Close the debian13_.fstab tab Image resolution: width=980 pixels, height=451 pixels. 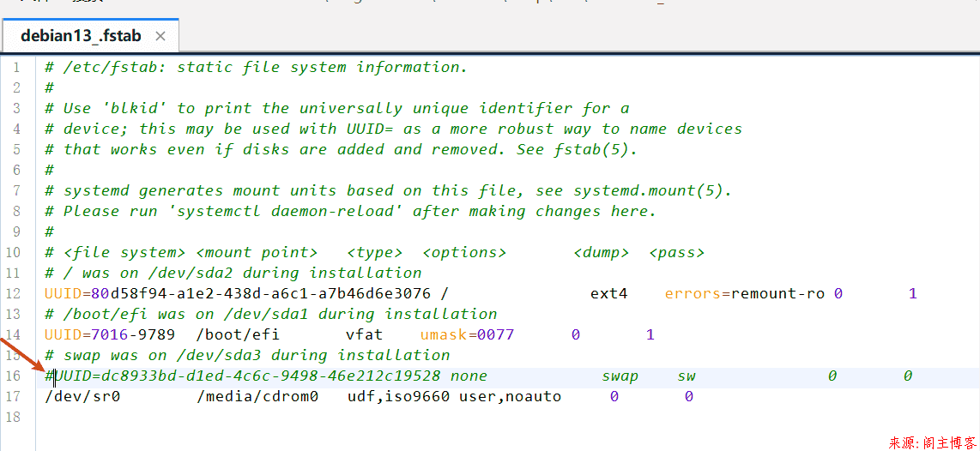160,36
